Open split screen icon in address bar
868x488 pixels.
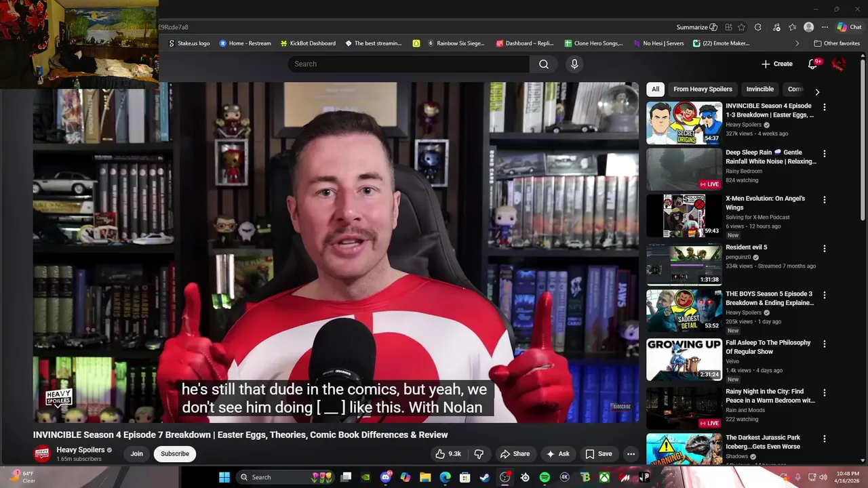[728, 27]
